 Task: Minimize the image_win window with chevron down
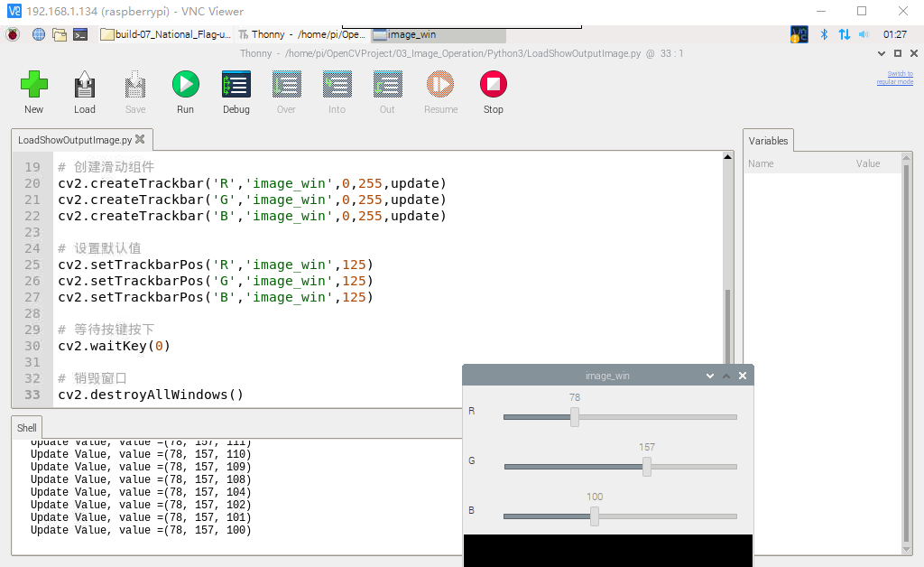(x=709, y=376)
